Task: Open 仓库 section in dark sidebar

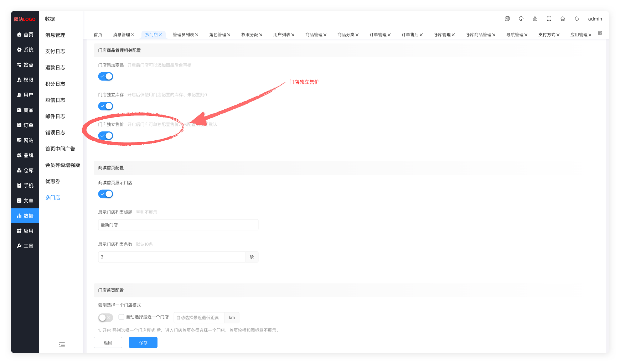Action: 25,170
